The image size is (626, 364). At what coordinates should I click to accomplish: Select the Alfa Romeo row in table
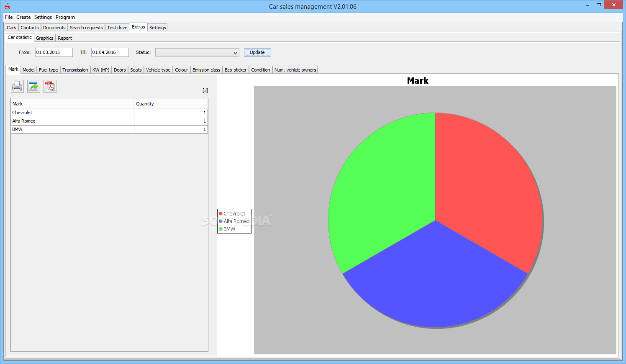(109, 121)
